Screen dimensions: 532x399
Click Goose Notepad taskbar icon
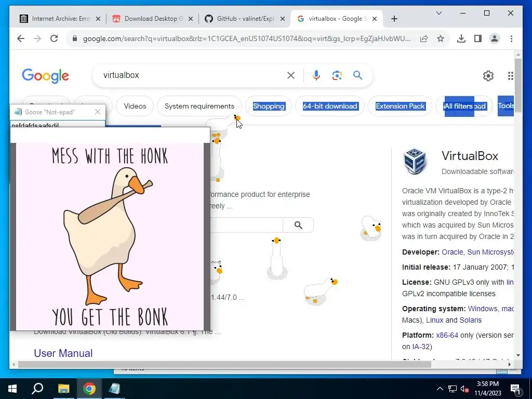pos(114,389)
